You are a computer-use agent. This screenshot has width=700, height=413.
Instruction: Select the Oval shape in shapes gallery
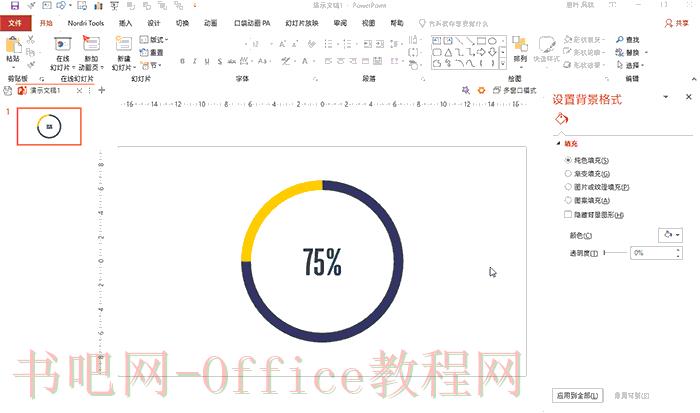click(492, 41)
